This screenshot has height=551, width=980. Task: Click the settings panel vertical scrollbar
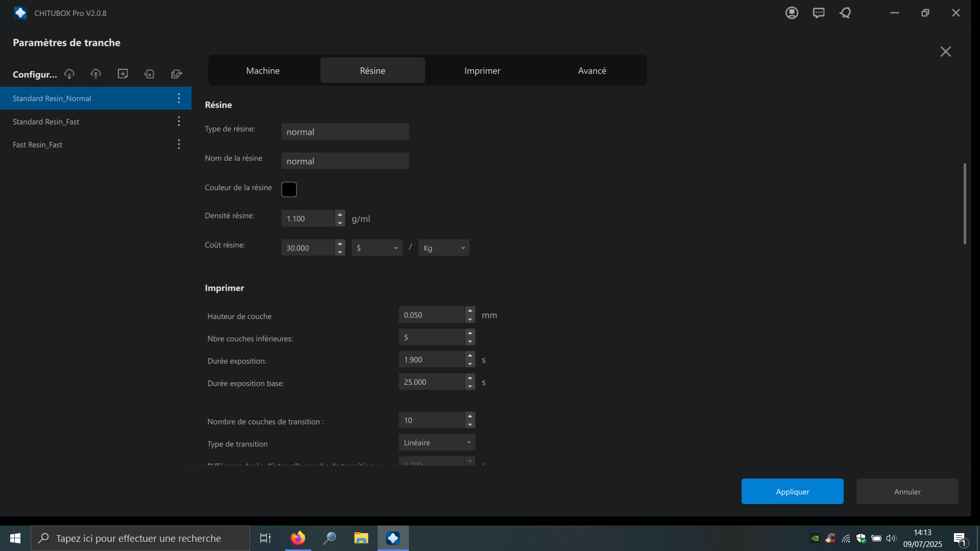[965, 204]
